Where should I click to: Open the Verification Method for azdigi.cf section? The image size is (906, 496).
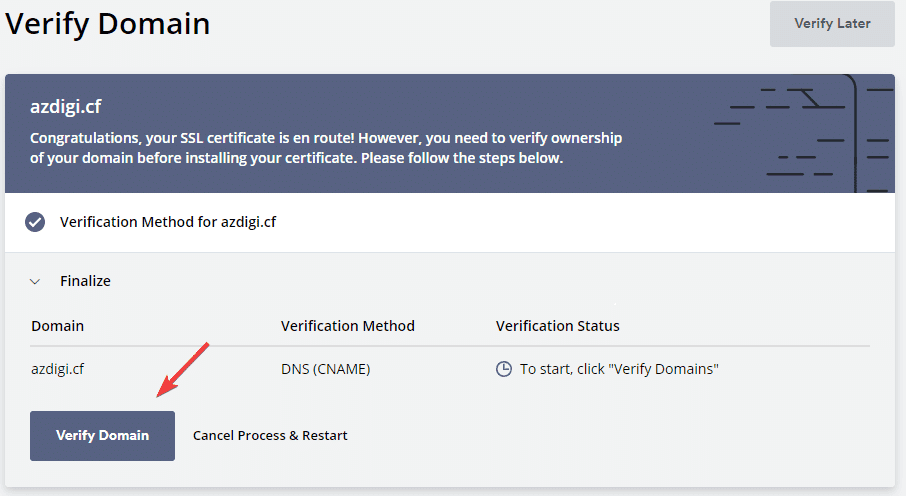pyautogui.click(x=450, y=222)
